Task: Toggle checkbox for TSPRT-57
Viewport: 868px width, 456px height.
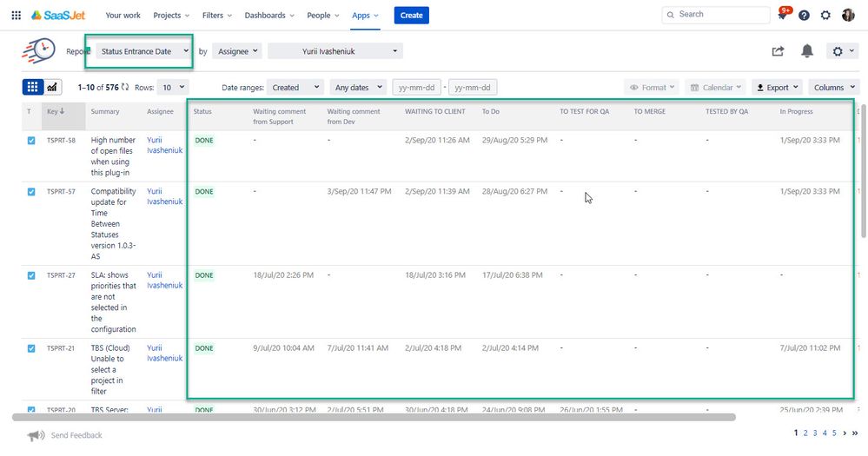Action: click(31, 191)
